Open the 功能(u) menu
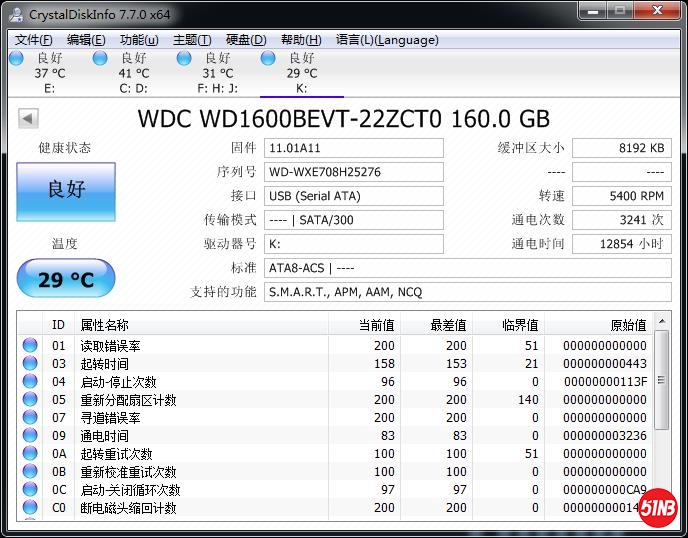The height and width of the screenshot is (538, 688). 139,40
